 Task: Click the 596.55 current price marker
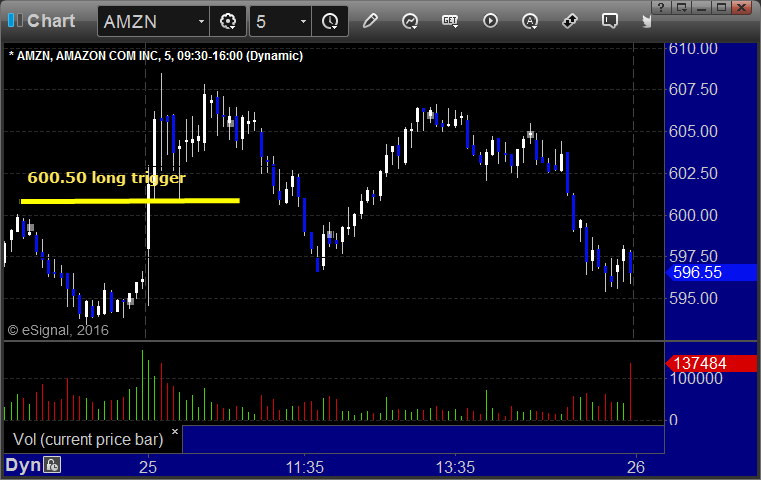[x=711, y=272]
